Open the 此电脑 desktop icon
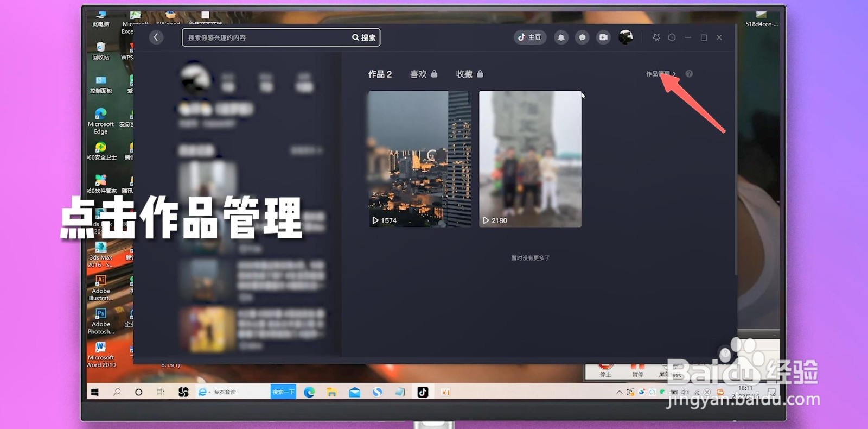868x429 pixels. [x=101, y=20]
